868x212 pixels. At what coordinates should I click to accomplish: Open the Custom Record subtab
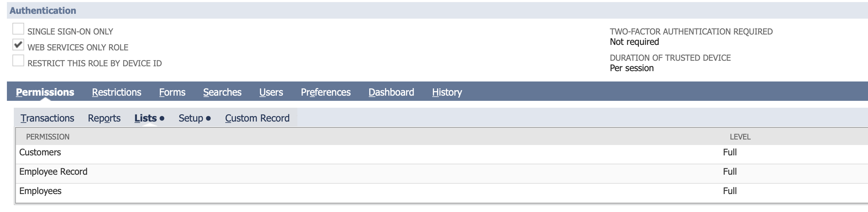[257, 118]
